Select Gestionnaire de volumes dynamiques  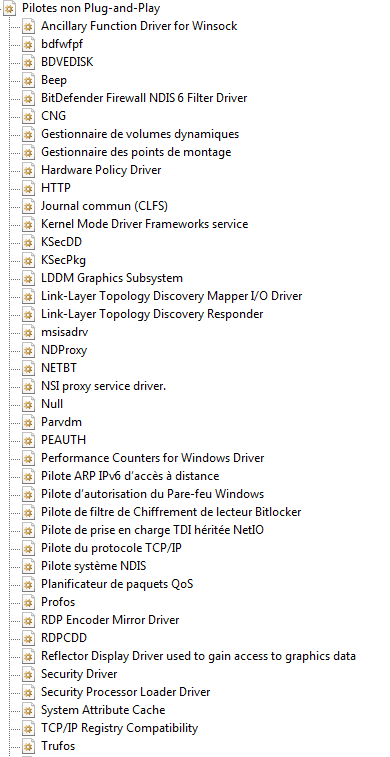pos(140,134)
